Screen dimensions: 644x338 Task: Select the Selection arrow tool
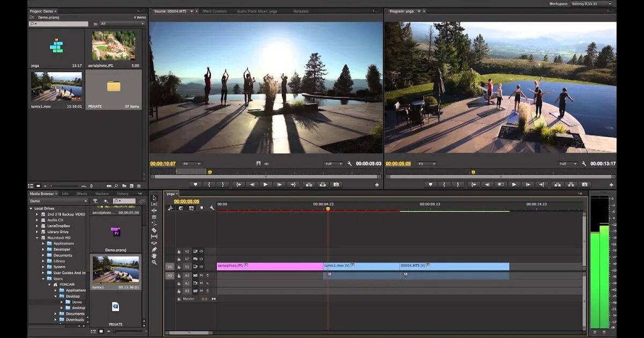pos(155,198)
